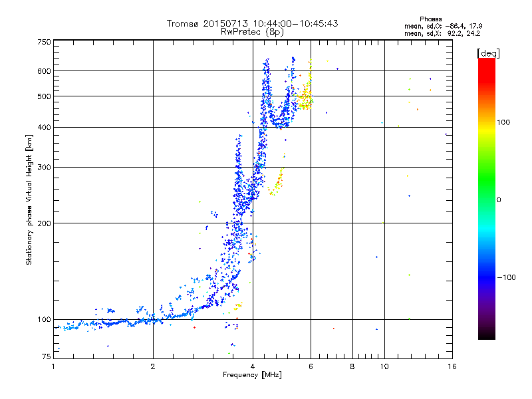The height and width of the screenshot is (399, 532).
Task: Click the 600 tick label on height axis
Action: pos(44,71)
